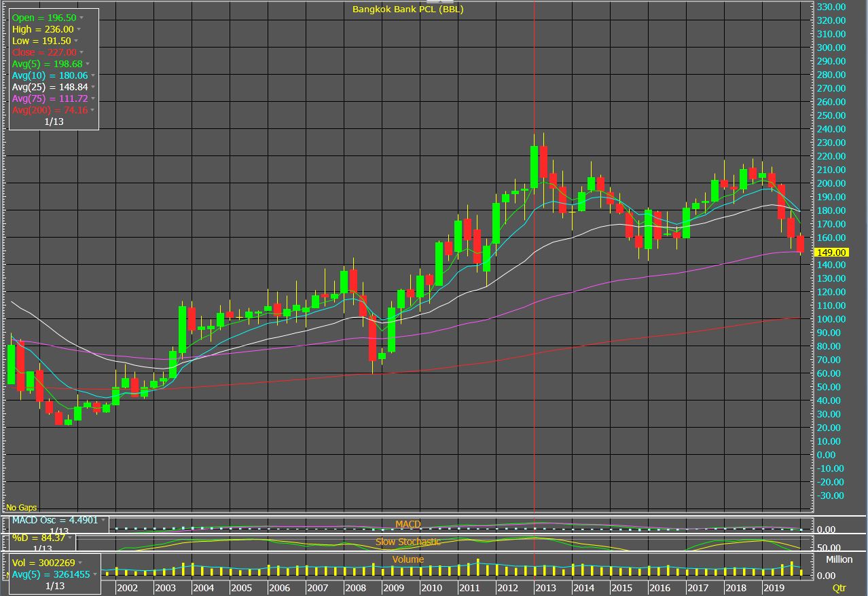Open the Avg(200) = 74.16 dropdown arrow
Viewport: 868px width, 596px height.
point(92,111)
